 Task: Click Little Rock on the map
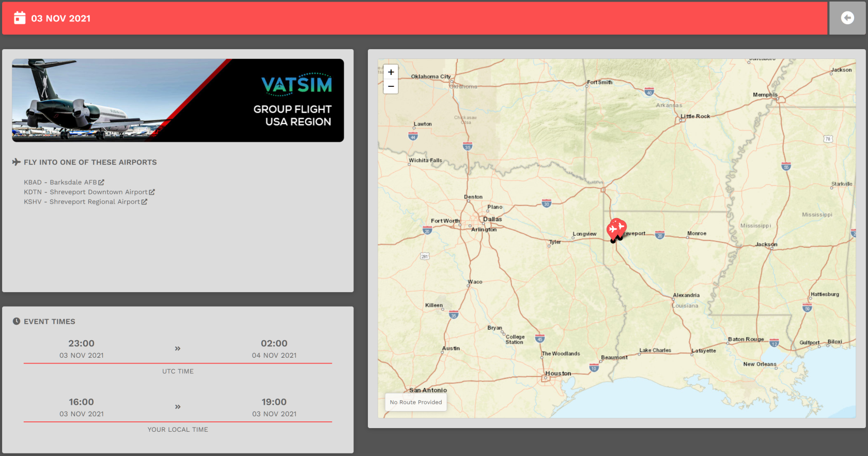click(x=695, y=116)
